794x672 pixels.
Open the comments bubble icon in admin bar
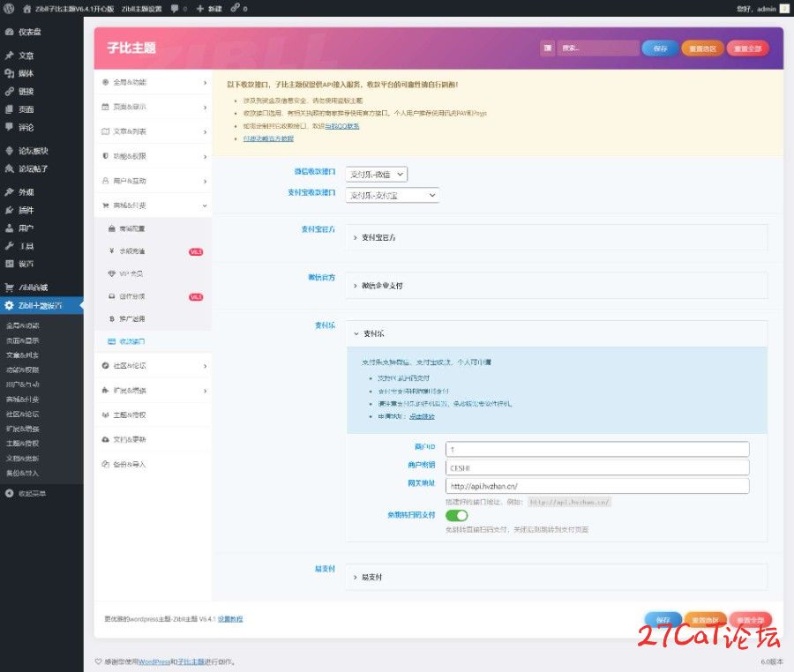point(175,9)
